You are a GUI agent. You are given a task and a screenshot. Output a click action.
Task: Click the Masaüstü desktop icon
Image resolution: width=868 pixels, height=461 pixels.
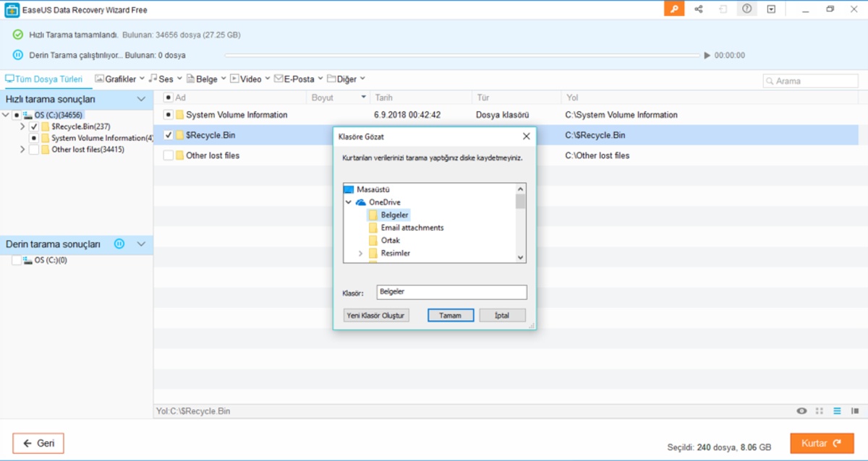tap(349, 189)
